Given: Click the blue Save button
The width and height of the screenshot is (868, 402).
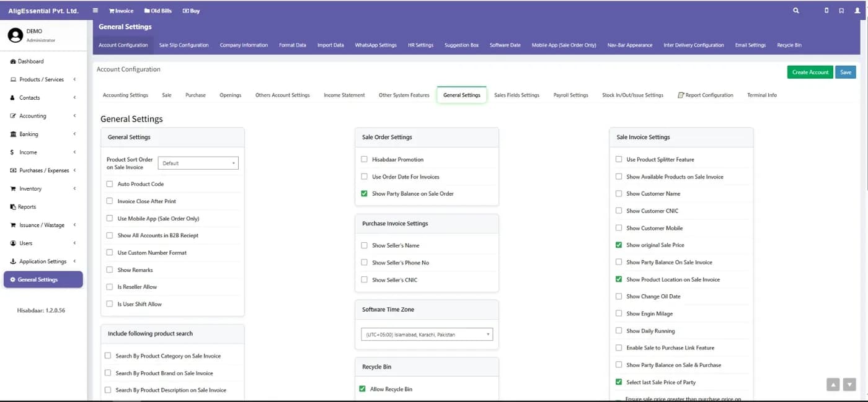Looking at the screenshot, I should [846, 72].
